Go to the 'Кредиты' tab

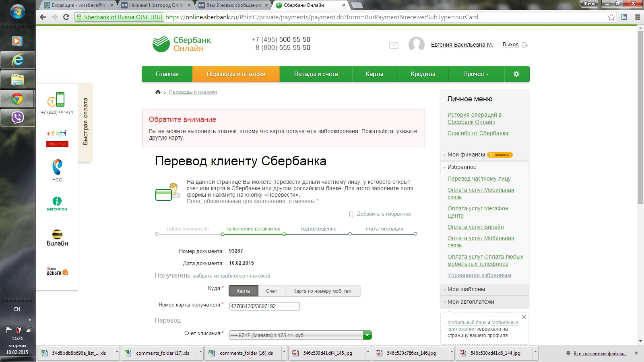423,74
